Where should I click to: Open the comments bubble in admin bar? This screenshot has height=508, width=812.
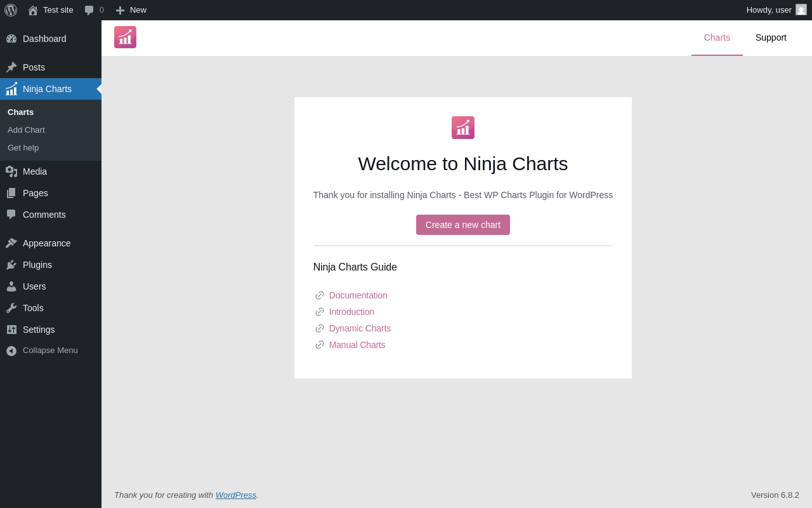click(x=89, y=10)
